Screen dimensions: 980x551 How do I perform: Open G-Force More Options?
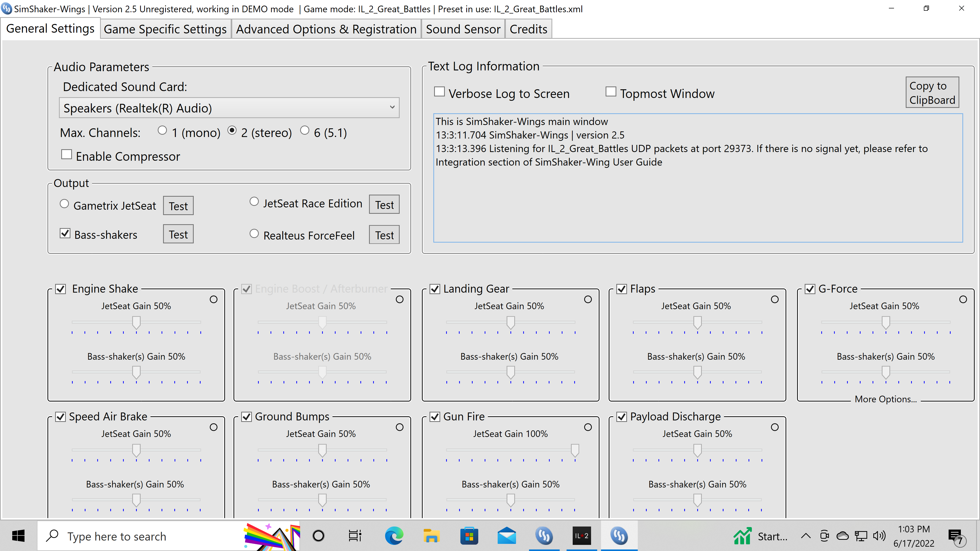pos(885,399)
